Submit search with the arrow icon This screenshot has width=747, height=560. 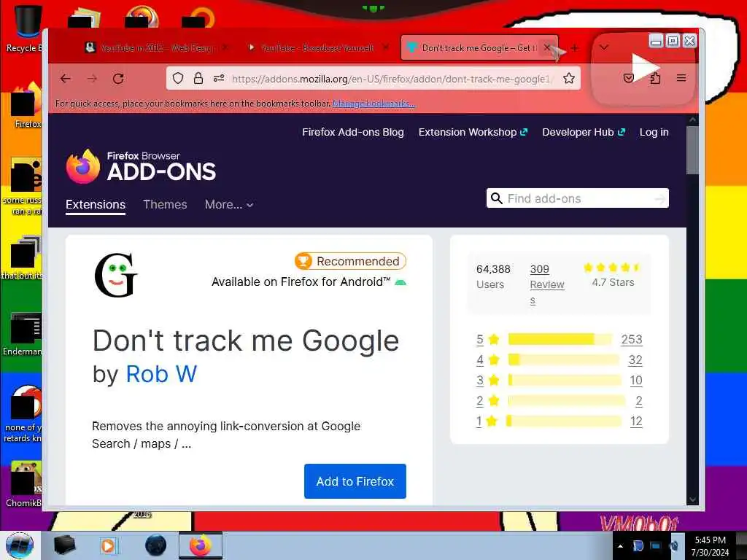pyautogui.click(x=659, y=199)
